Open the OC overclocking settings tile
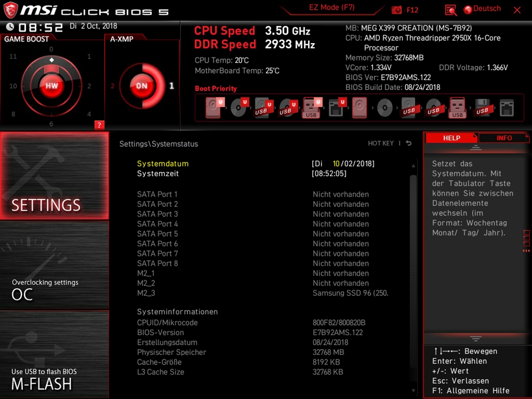532x399 pixels. (x=54, y=265)
